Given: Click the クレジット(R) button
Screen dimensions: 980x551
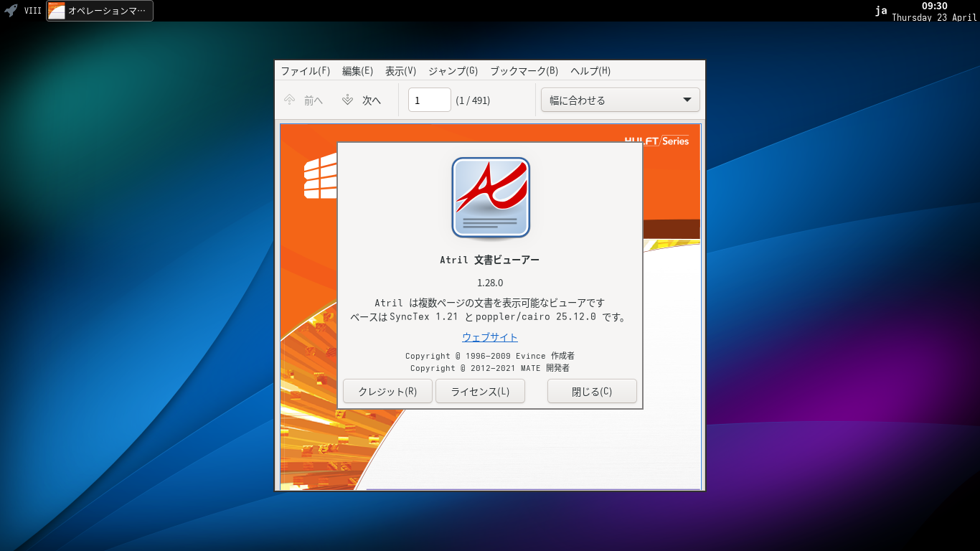Looking at the screenshot, I should pos(387,392).
